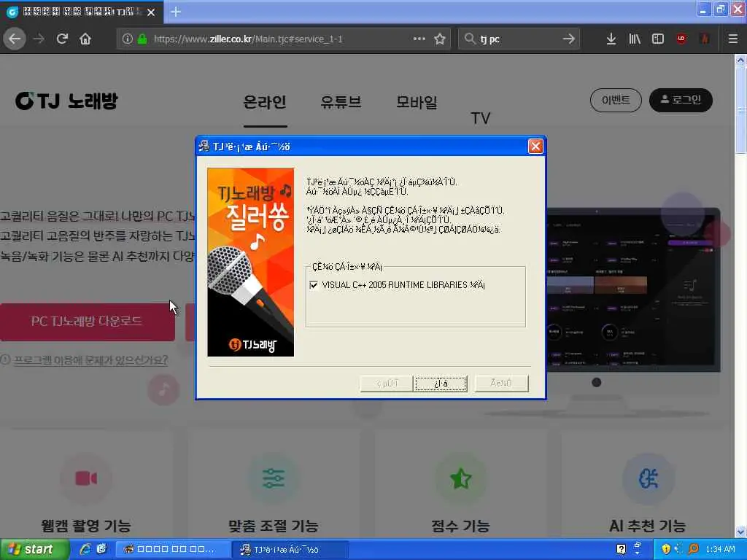747x560 pixels.
Task: Click the browser Back arrow button
Action: tap(15, 39)
